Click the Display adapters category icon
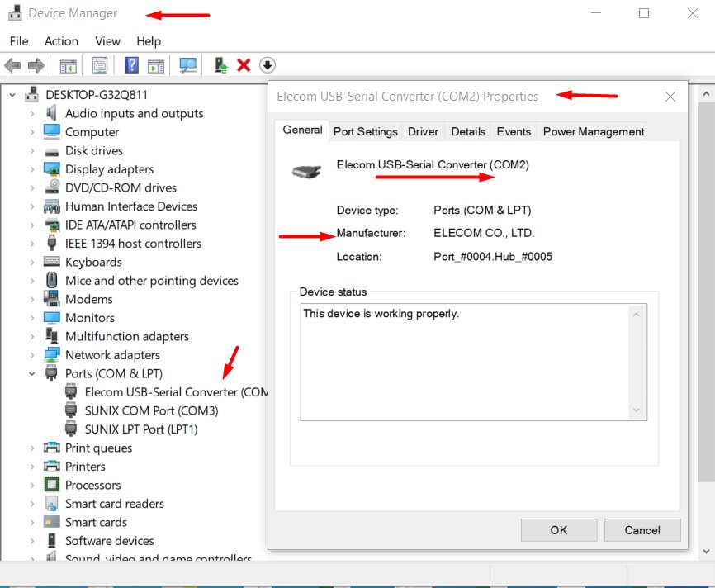 point(51,168)
